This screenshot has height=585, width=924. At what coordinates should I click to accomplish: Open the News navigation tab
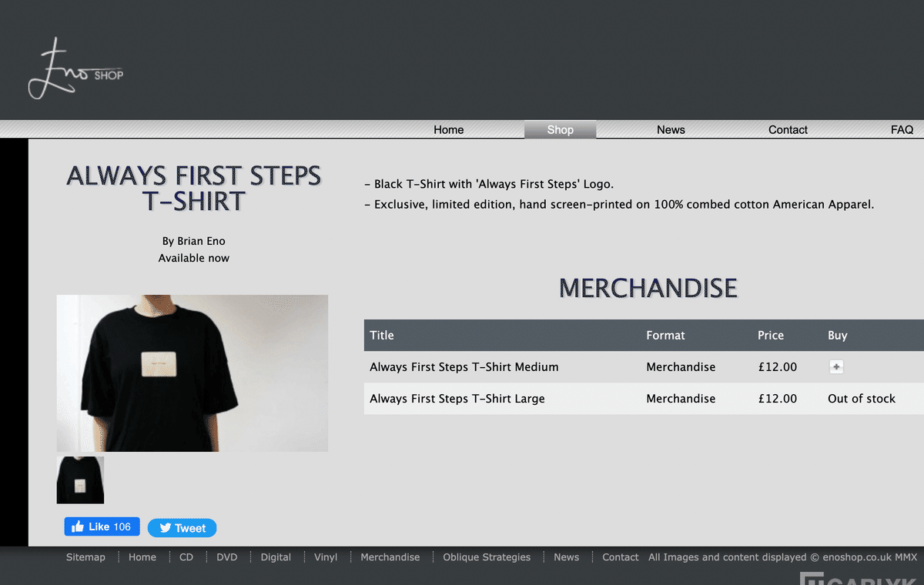pyautogui.click(x=671, y=129)
